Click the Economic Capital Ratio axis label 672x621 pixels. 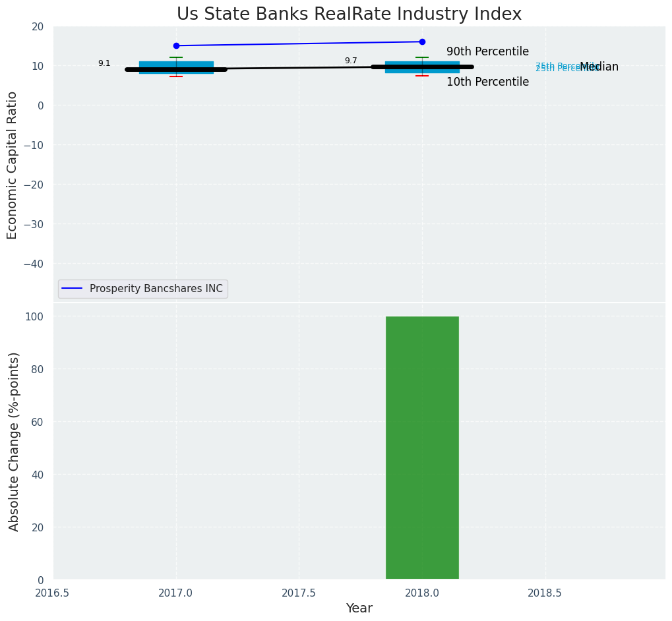click(x=13, y=165)
